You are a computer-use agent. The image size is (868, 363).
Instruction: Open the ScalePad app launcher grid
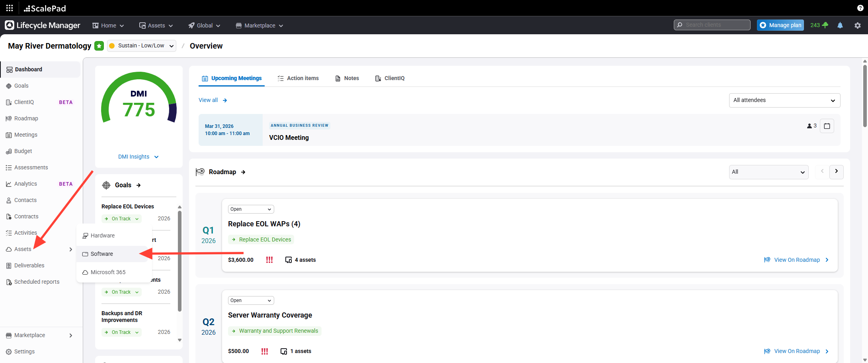point(10,8)
